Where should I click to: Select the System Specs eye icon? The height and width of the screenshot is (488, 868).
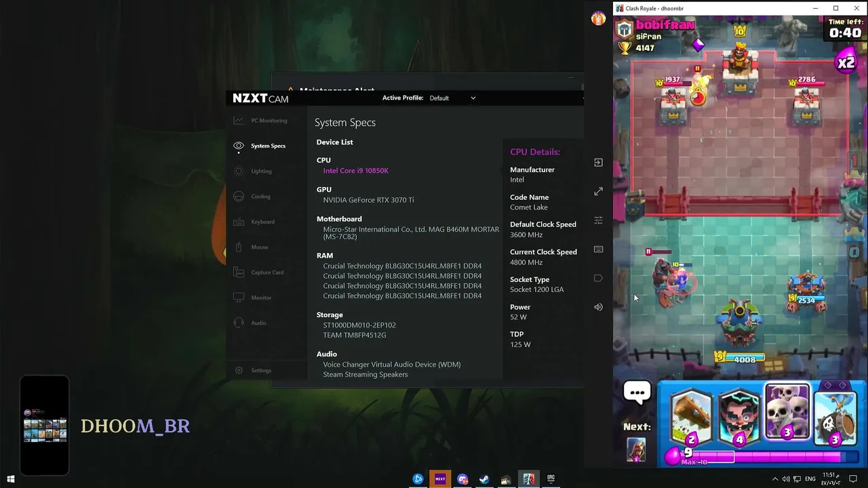point(239,146)
